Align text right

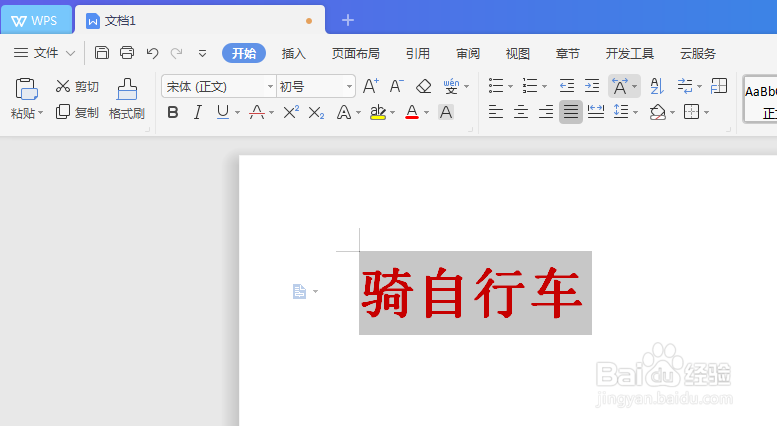pos(546,112)
